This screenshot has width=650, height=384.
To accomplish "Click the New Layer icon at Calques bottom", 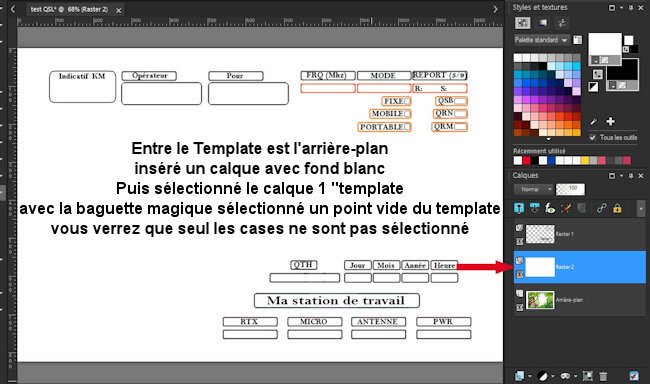I will click(x=519, y=376).
